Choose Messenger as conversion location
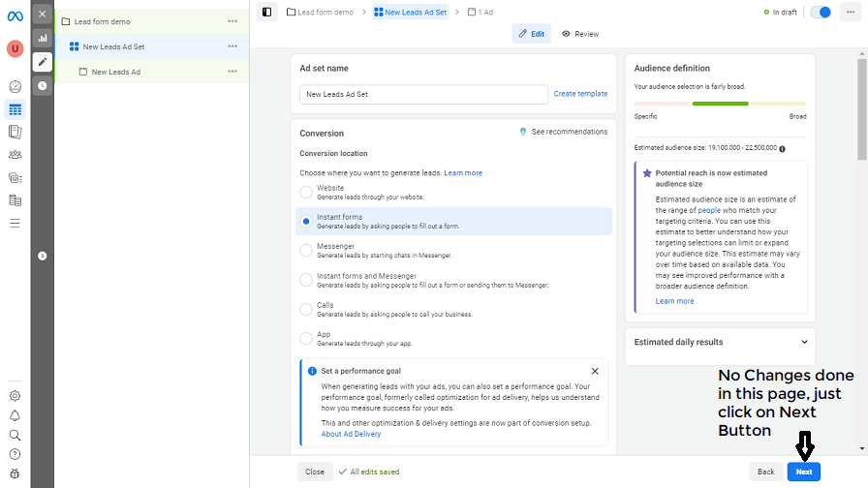 point(306,251)
